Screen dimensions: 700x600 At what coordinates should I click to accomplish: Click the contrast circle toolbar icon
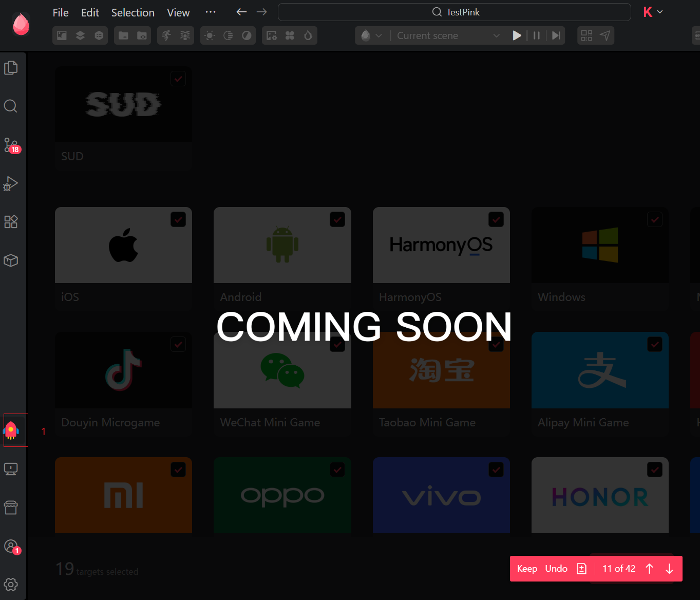tap(247, 35)
